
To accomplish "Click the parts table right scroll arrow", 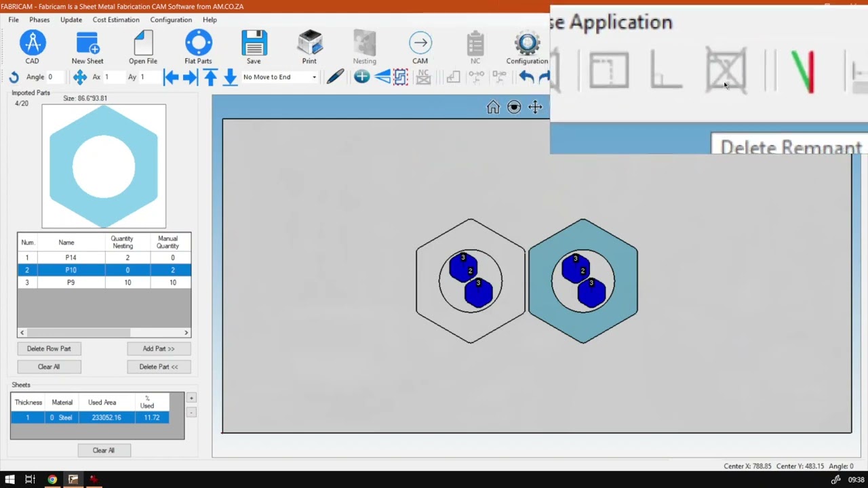I will click(186, 333).
